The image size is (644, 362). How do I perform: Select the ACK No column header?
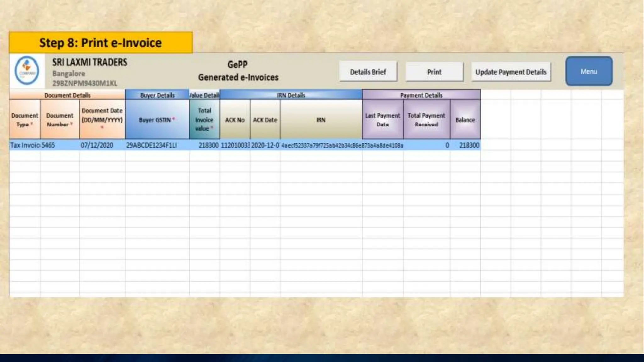pos(235,120)
